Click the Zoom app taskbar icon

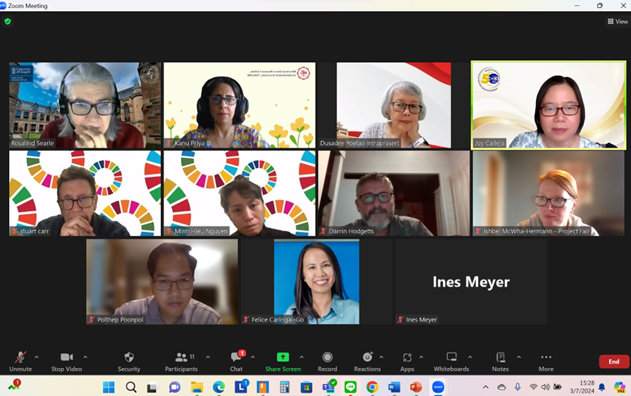click(438, 387)
